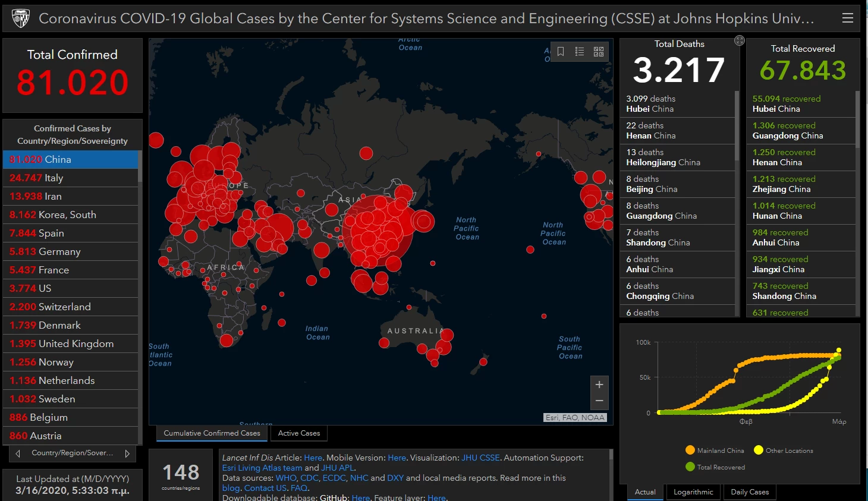Zoom out on the map
The width and height of the screenshot is (868, 501).
599,401
